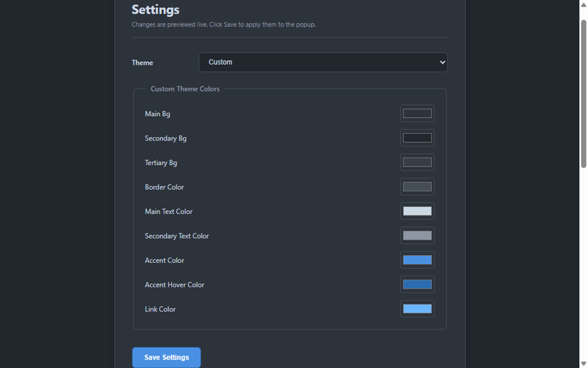588x368 pixels.
Task: Click the Custom Theme Colors group label
Action: 185,89
